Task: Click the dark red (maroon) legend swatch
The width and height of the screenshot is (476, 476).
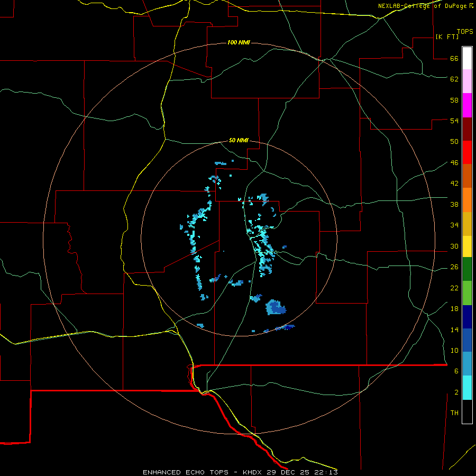Action: pos(467,129)
